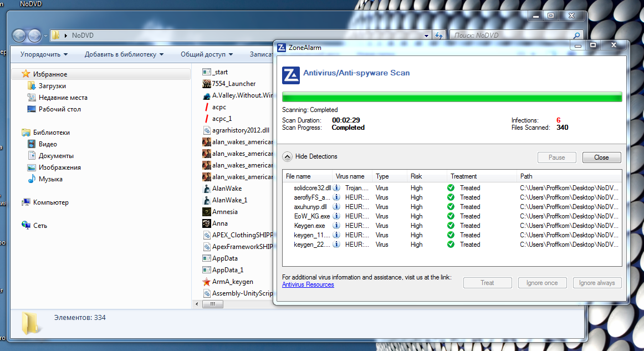Expand Добавить в библиотеку dropdown
The image size is (644, 351).
pyautogui.click(x=124, y=54)
